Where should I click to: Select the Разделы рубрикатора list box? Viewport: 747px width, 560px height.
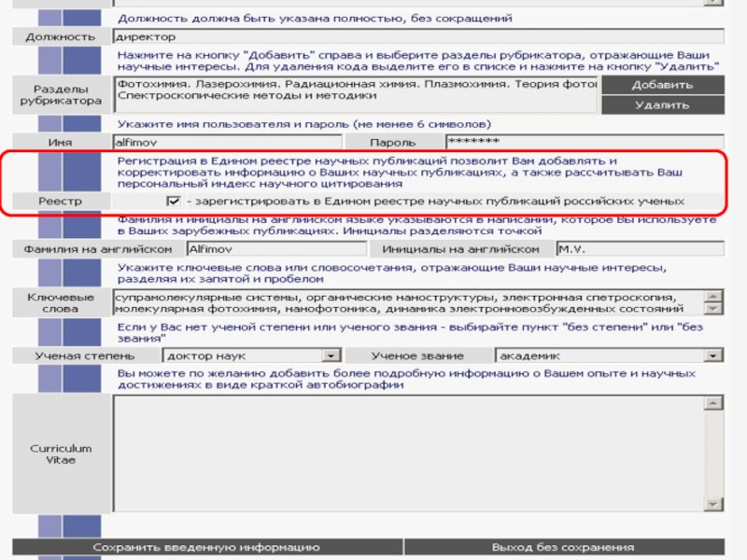pyautogui.click(x=355, y=94)
